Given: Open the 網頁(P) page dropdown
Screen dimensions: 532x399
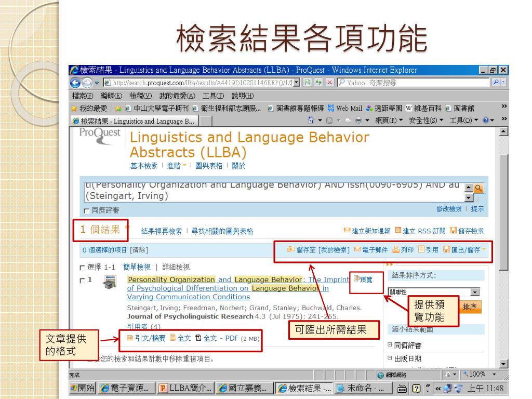Looking at the screenshot, I should 389,121.
